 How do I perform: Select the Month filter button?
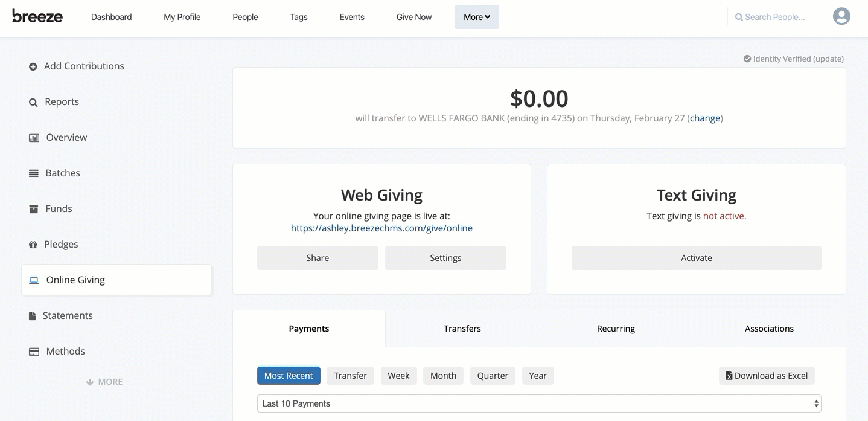[x=443, y=376]
